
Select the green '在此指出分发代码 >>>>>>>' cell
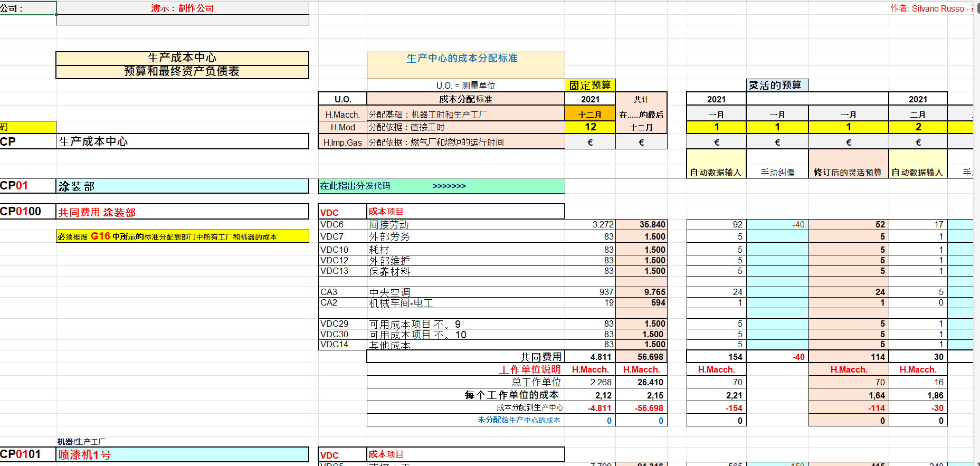441,186
